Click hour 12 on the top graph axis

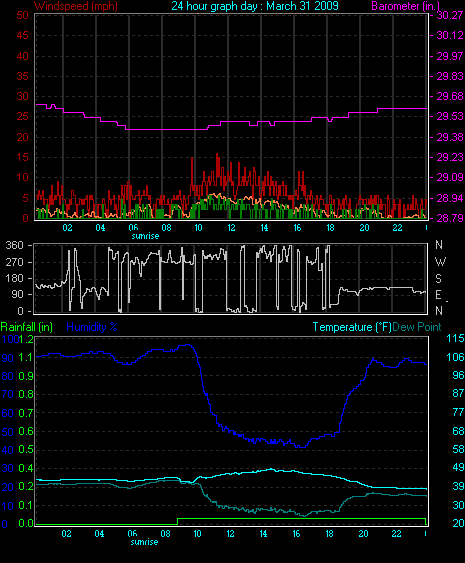(x=231, y=228)
